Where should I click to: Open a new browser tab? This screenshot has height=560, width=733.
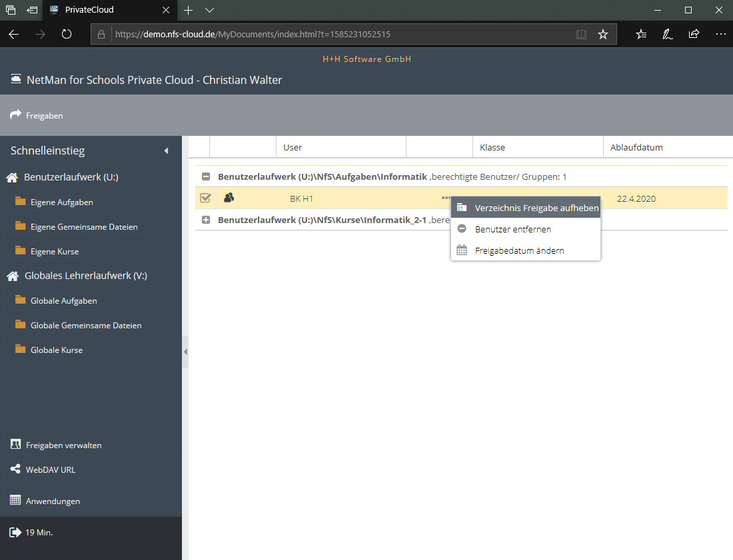[188, 10]
